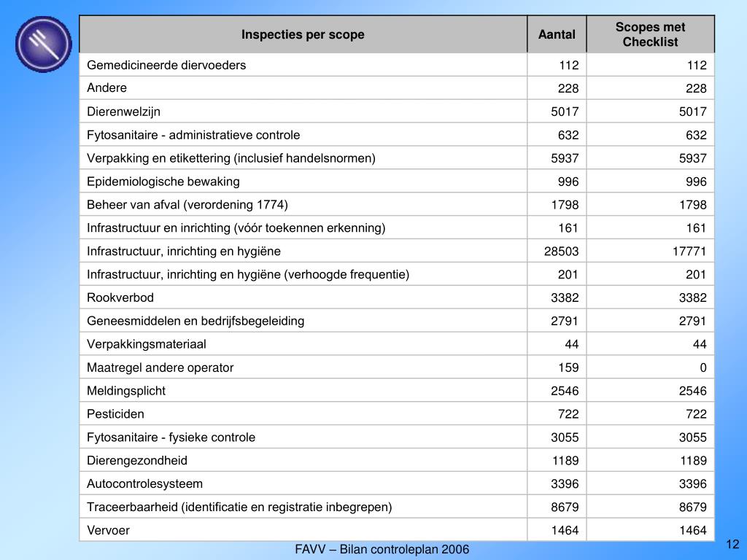Click the 'Andere' row label
The height and width of the screenshot is (560, 747).
click(x=107, y=88)
